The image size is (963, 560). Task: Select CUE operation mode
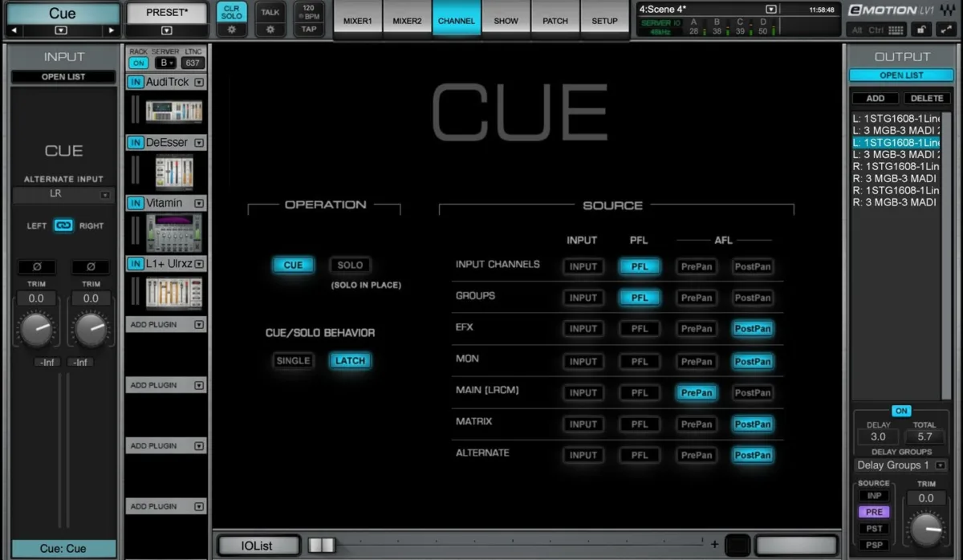293,266
